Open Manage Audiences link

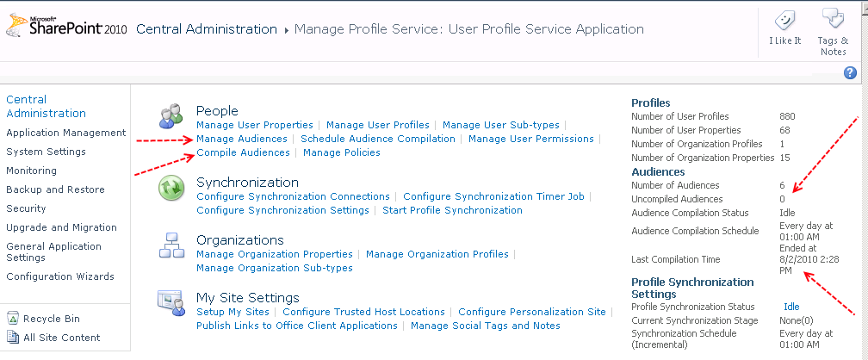click(x=242, y=139)
